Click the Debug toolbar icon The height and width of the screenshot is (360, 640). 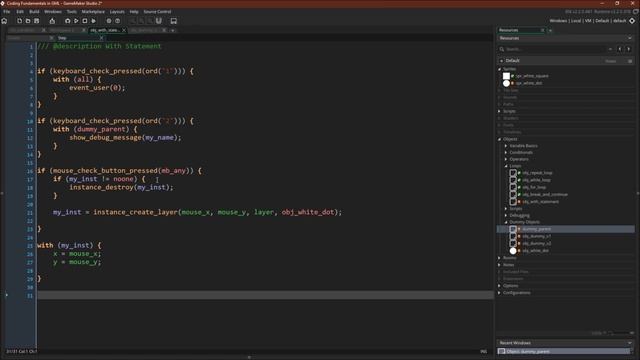tap(67, 21)
